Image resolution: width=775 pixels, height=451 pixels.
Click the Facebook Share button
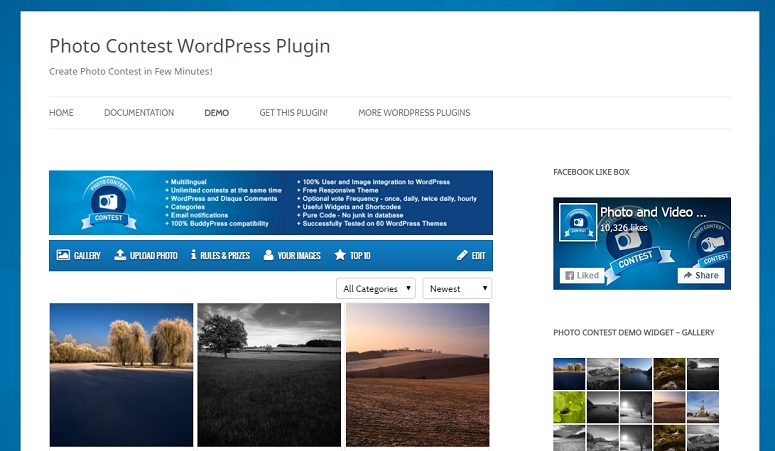click(x=701, y=275)
